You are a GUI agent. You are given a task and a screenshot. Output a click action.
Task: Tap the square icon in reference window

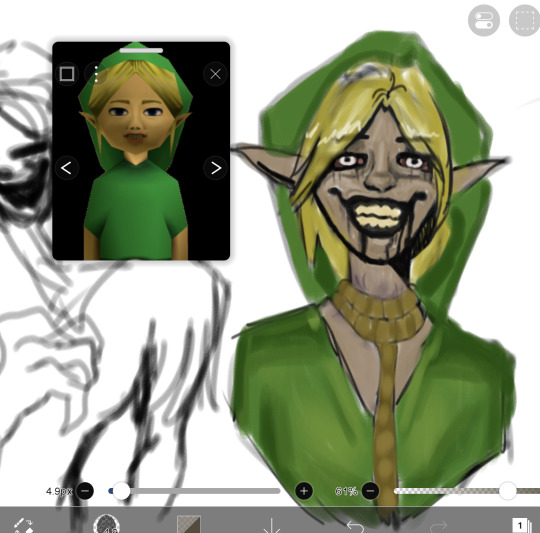(67, 74)
